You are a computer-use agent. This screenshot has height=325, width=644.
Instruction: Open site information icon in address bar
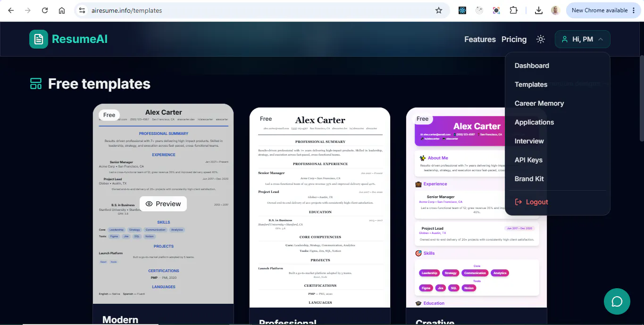[x=82, y=10]
